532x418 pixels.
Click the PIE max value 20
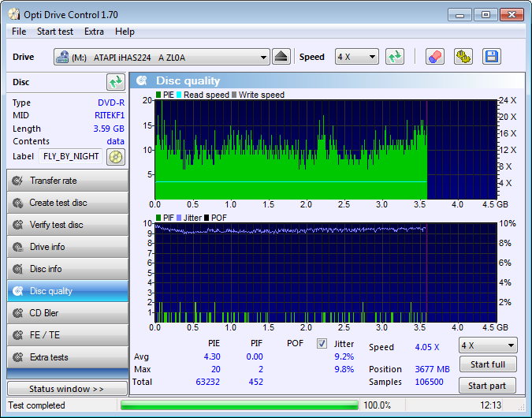pyautogui.click(x=216, y=369)
